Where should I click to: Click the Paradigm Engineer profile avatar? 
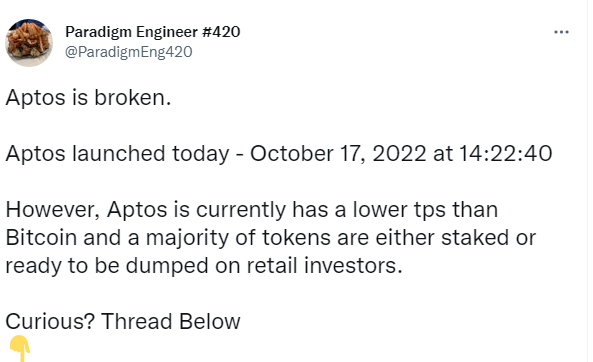pos(29,43)
